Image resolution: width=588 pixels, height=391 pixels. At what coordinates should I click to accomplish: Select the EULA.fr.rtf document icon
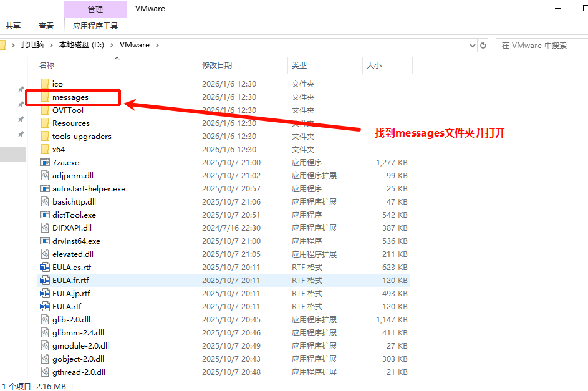(45, 281)
